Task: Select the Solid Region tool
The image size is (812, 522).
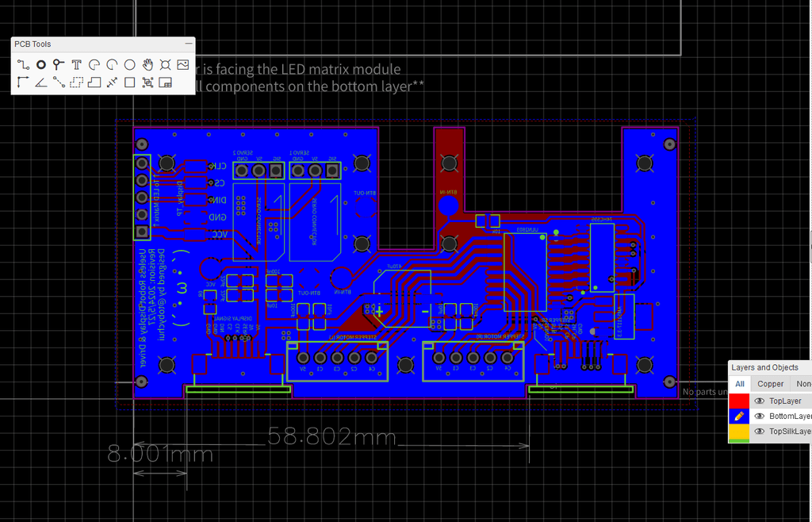Action: pos(94,83)
